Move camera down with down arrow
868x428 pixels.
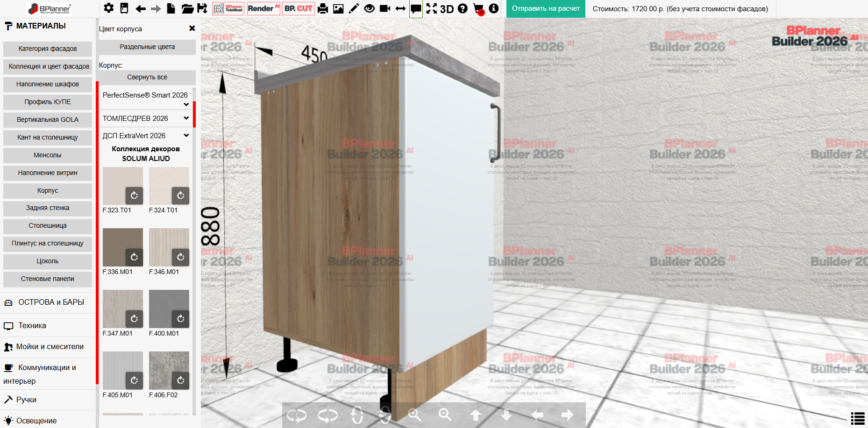pyautogui.click(x=506, y=414)
